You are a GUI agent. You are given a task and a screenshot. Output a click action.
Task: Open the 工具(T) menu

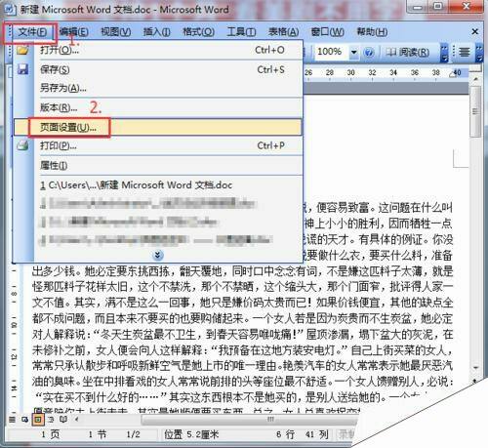coord(241,32)
